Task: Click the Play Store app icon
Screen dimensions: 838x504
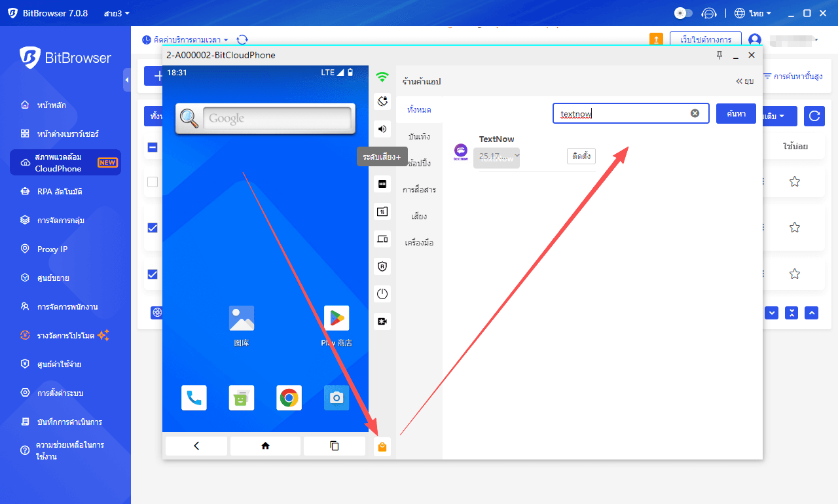Action: pos(337,318)
